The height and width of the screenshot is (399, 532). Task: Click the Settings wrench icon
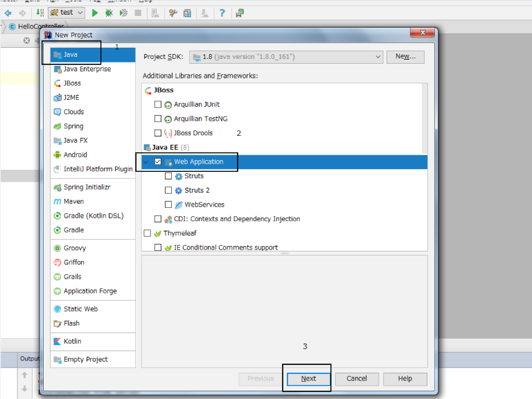[x=173, y=13]
